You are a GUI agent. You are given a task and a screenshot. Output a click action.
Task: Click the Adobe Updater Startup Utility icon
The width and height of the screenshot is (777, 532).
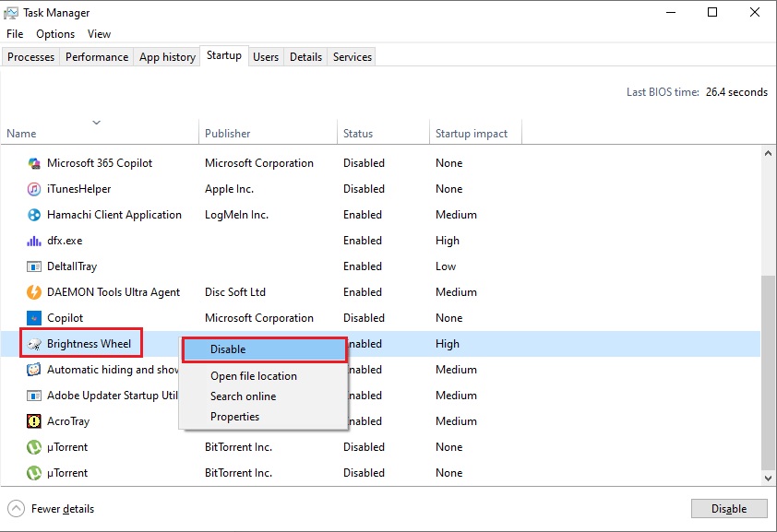[x=34, y=396]
